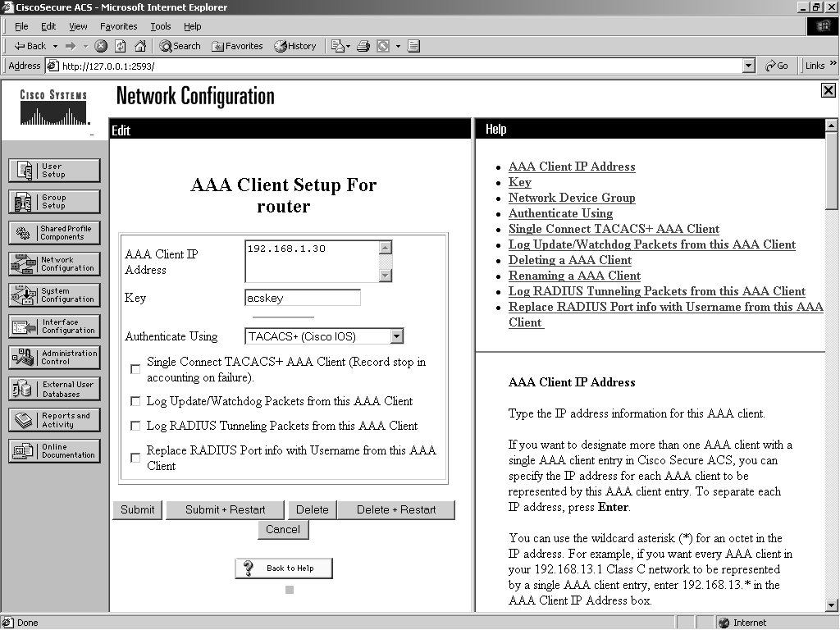Open the Network Device Group help link
This screenshot has width=840, height=630.
click(x=572, y=198)
